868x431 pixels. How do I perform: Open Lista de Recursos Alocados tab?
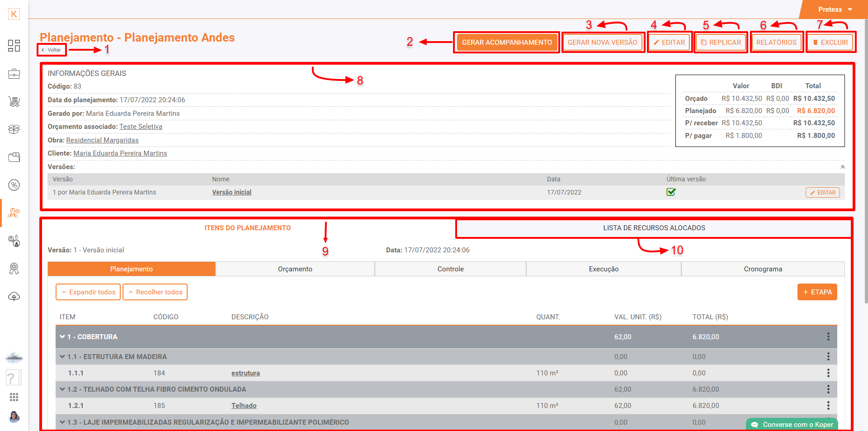(x=654, y=228)
